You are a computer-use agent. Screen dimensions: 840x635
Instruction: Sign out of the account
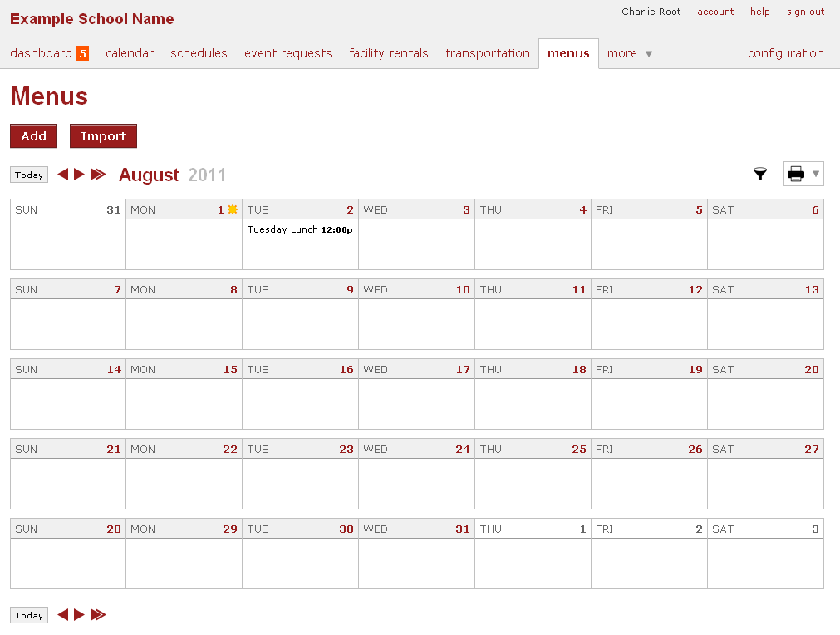[804, 12]
